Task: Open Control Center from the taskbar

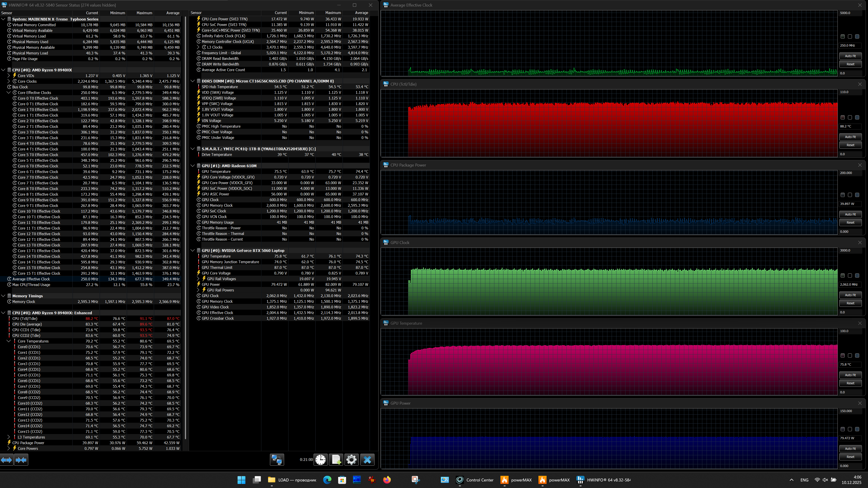Action: (474, 480)
